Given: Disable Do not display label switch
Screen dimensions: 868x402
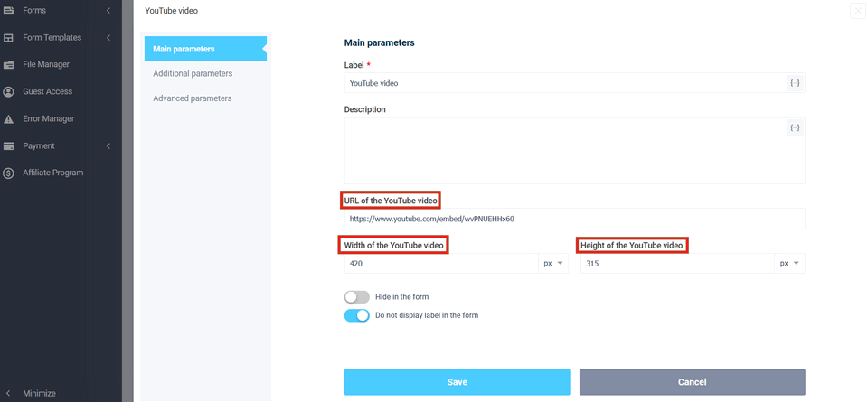Looking at the screenshot, I should pyautogui.click(x=357, y=316).
